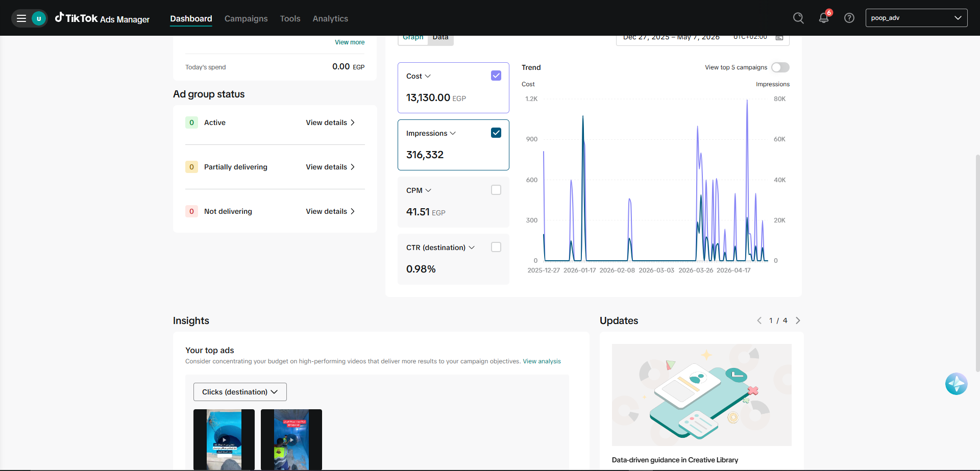Click the red Not delivering count badge

pyautogui.click(x=191, y=211)
